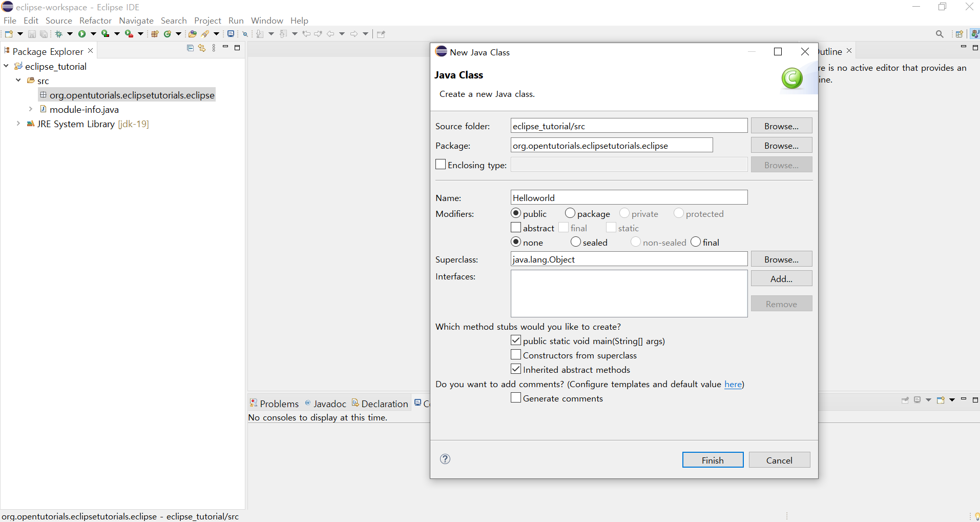The image size is (980, 522).
Task: Open the Project menu
Action: 207,21
